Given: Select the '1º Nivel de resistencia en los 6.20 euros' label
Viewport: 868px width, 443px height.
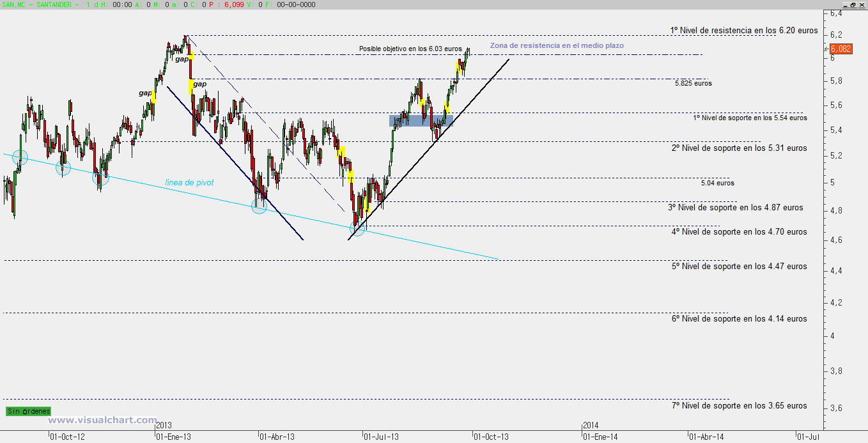Looking at the screenshot, I should click(x=743, y=30).
